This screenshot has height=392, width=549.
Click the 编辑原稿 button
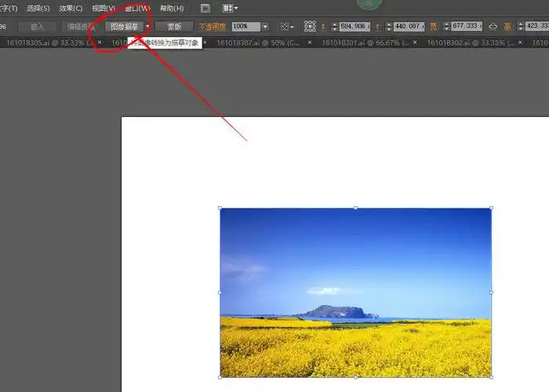[81, 27]
